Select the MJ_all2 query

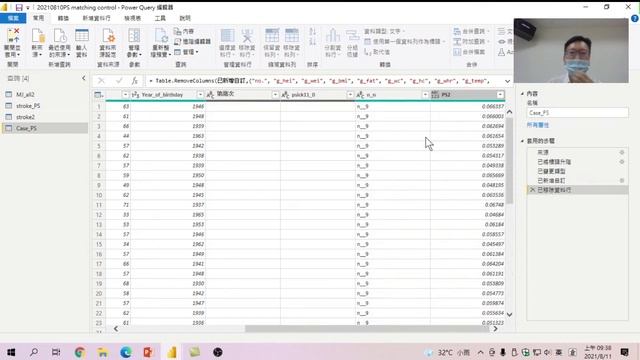coord(45,94)
